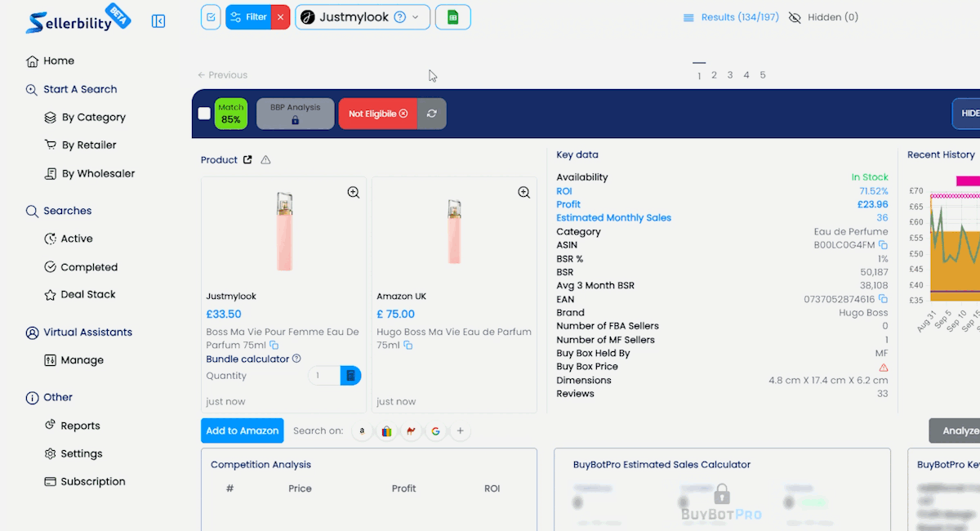Click the Buy Box Price warning icon
Screen dimensions: 980x531
tap(884, 368)
